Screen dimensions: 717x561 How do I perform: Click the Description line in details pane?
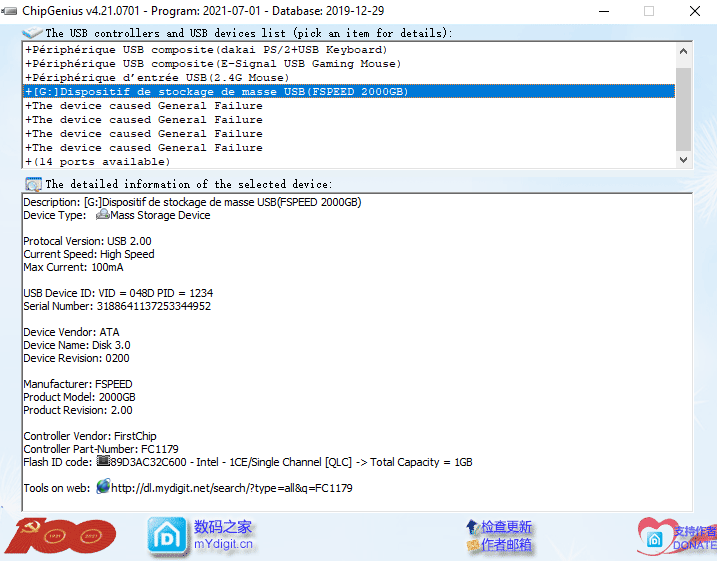[x=192, y=202]
